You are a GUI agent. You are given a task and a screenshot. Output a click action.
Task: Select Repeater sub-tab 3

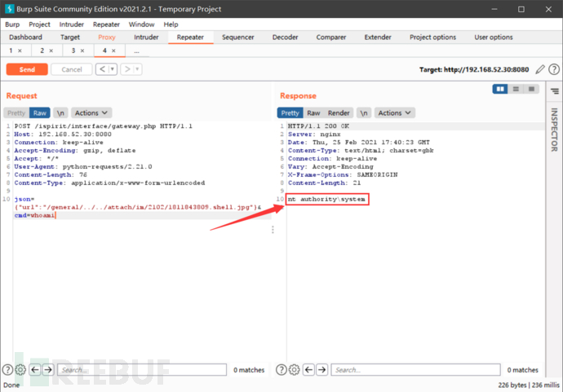73,51
